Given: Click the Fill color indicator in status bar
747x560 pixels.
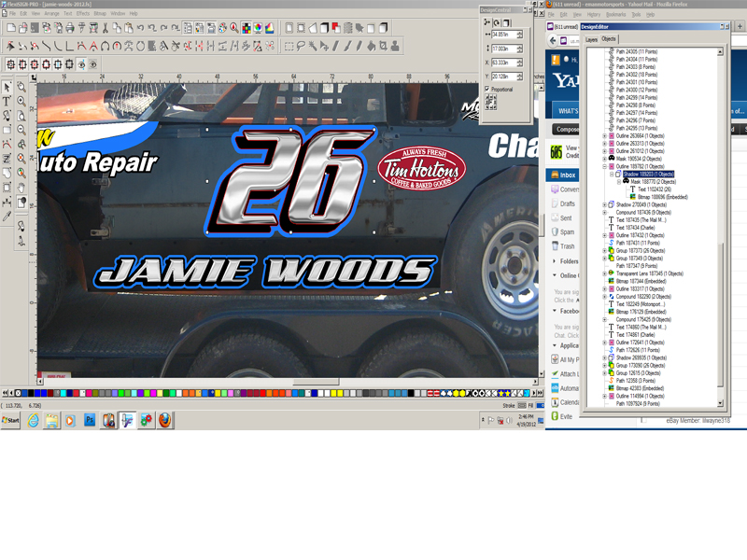Looking at the screenshot, I should click(x=541, y=406).
